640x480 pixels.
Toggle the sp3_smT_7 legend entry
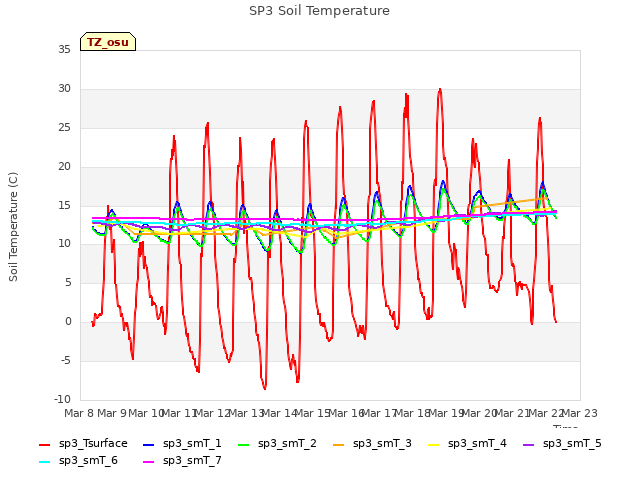pyautogui.click(x=182, y=460)
